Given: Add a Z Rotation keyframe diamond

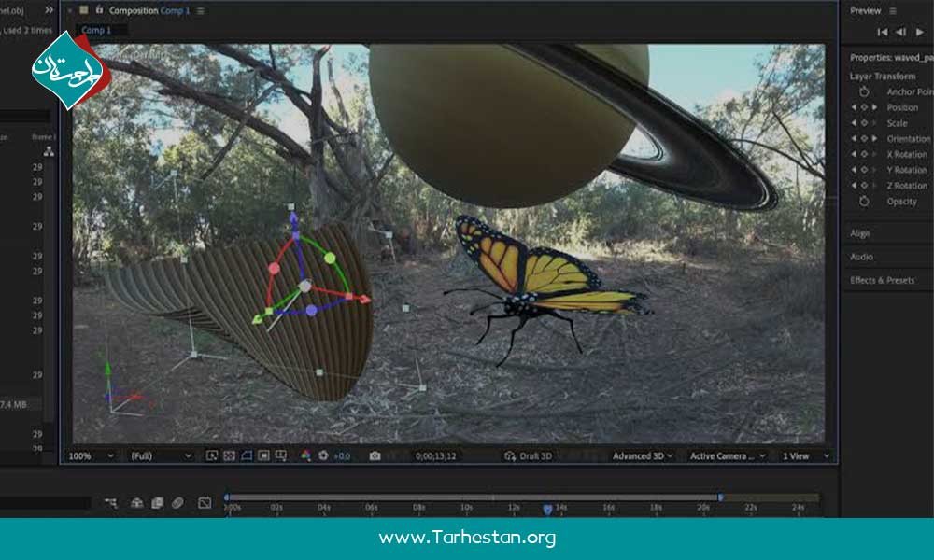Looking at the screenshot, I should [x=864, y=186].
